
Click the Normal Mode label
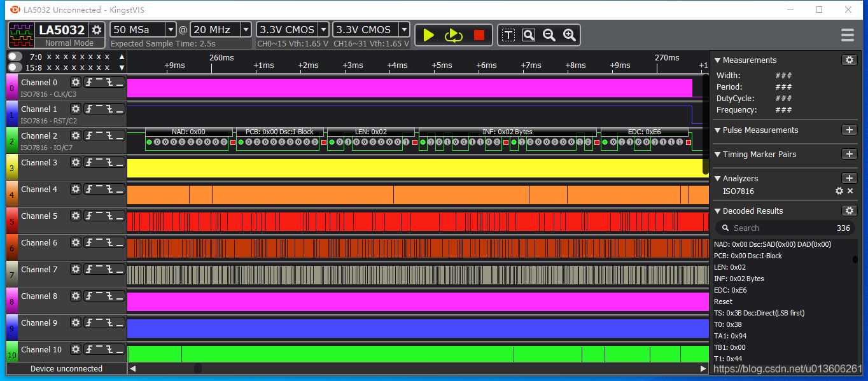tap(69, 43)
